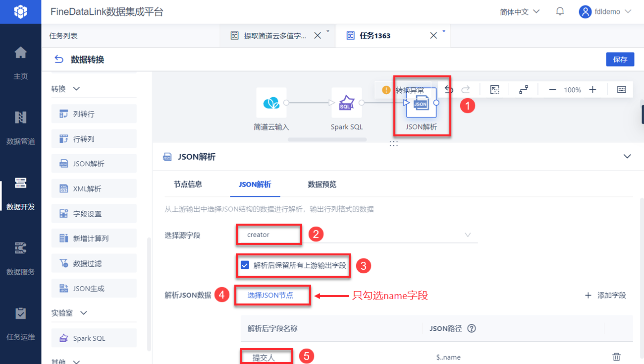Screen dimensions: 644x364
Task: Click the notification bell icon
Action: tap(560, 11)
